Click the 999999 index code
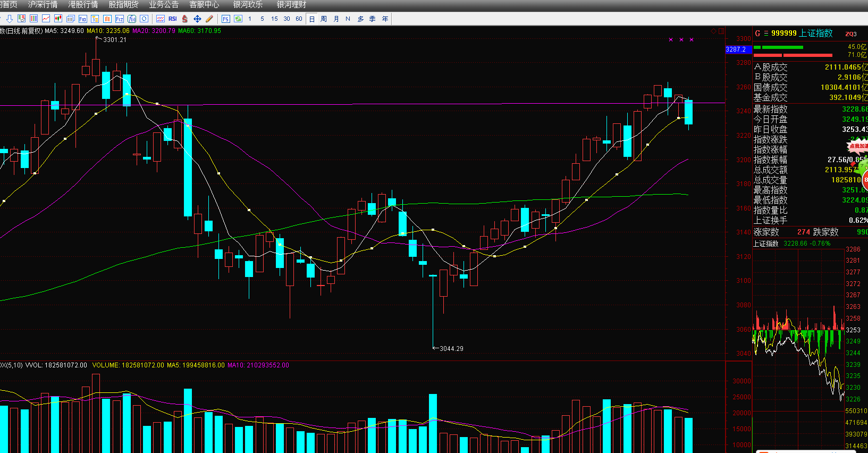Screen dimensions: 868x453 coord(784,33)
